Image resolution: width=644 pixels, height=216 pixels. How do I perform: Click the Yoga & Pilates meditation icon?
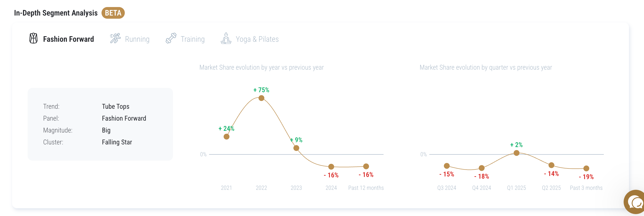point(226,38)
